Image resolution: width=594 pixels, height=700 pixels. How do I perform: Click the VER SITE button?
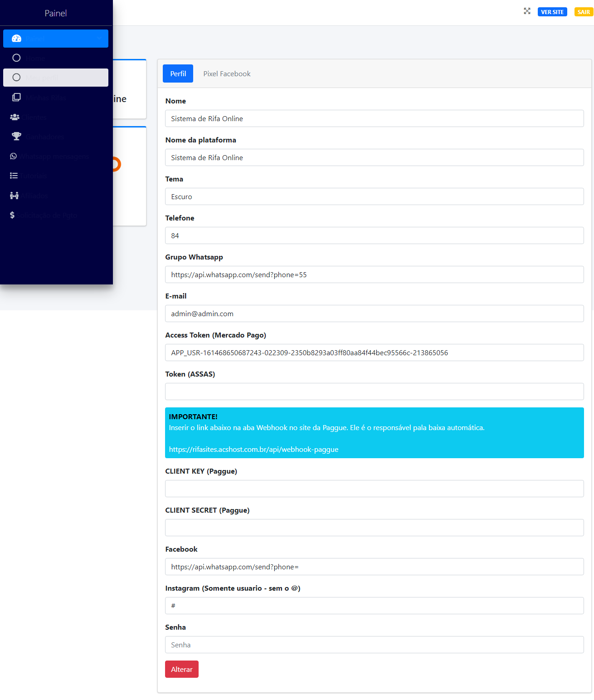click(552, 12)
